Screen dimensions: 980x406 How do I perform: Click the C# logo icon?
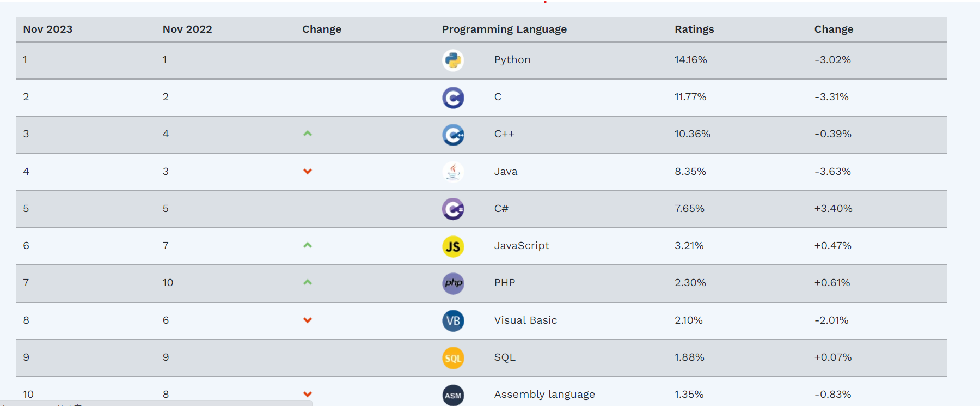(x=453, y=209)
